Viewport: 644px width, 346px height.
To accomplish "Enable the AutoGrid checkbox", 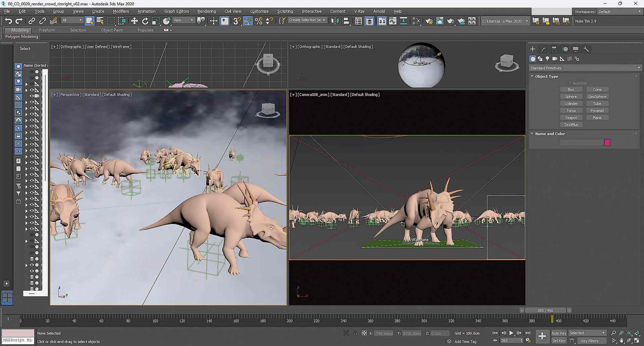I will click(570, 83).
